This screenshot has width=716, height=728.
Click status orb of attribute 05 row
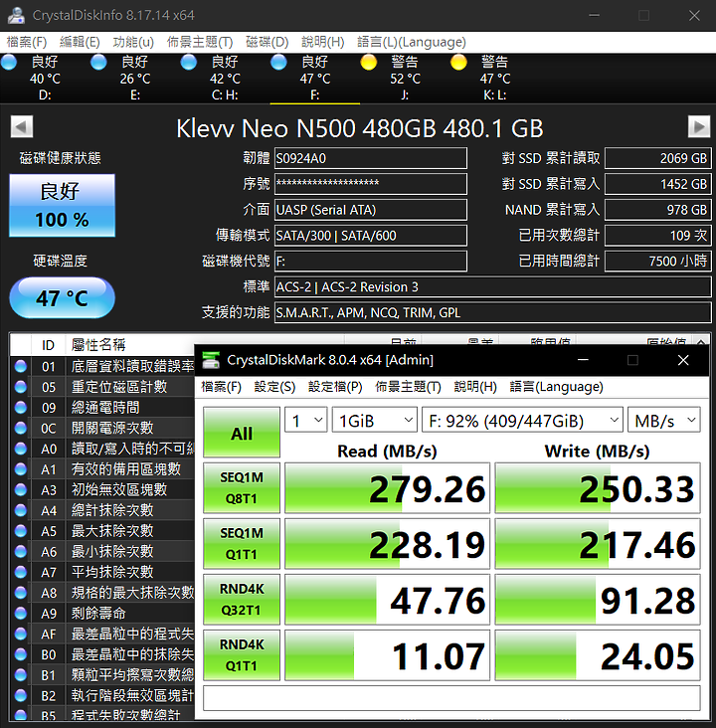pos(21,387)
